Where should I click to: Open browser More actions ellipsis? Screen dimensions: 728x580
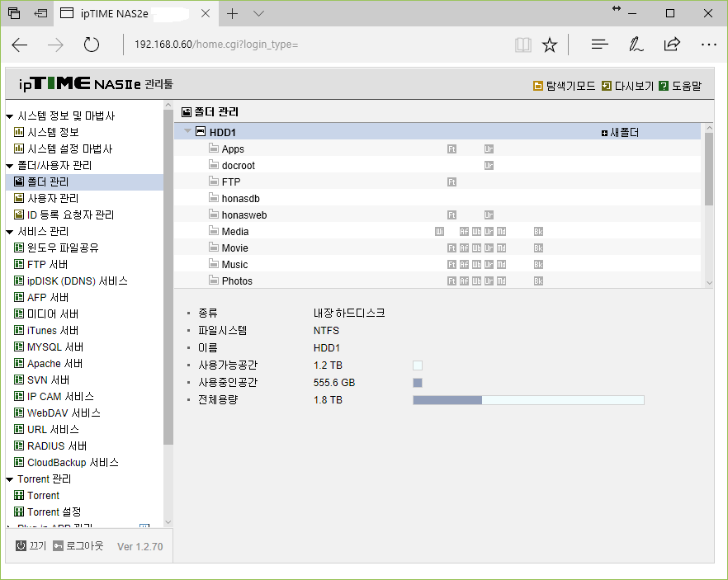[708, 45]
